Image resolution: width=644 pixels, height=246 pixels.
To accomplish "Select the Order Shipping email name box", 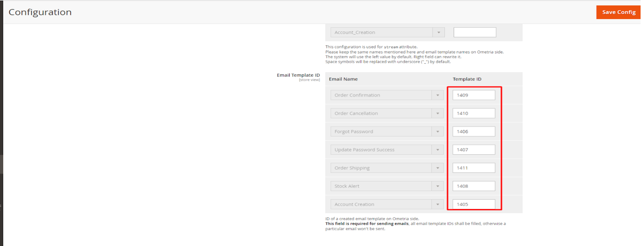I will tap(387, 168).
